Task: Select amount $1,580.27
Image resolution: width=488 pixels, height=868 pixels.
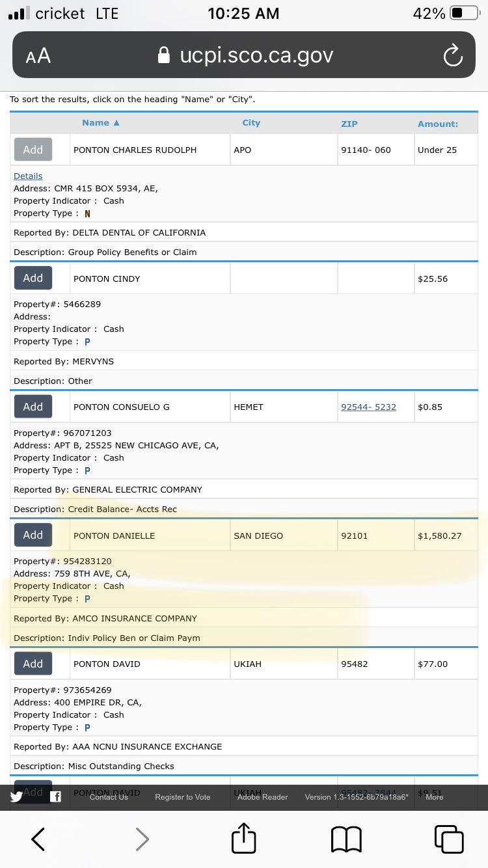Action: pos(440,536)
